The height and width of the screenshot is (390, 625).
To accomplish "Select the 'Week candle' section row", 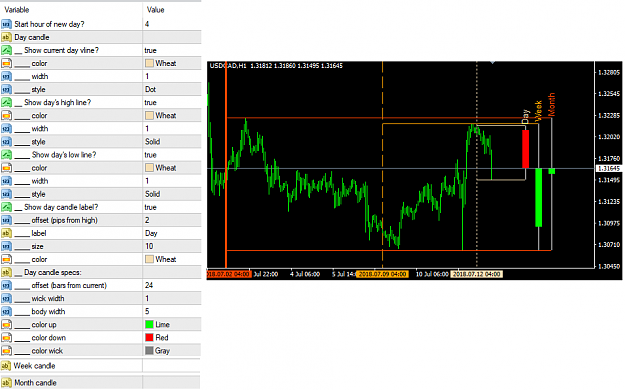I will [x=100, y=366].
